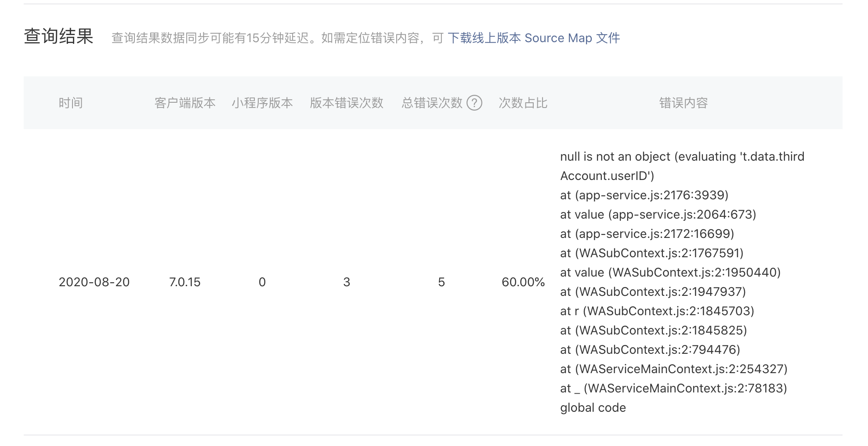Click the WASubContext.js:2:1767591 stack line
The image size is (868, 446).
652,253
